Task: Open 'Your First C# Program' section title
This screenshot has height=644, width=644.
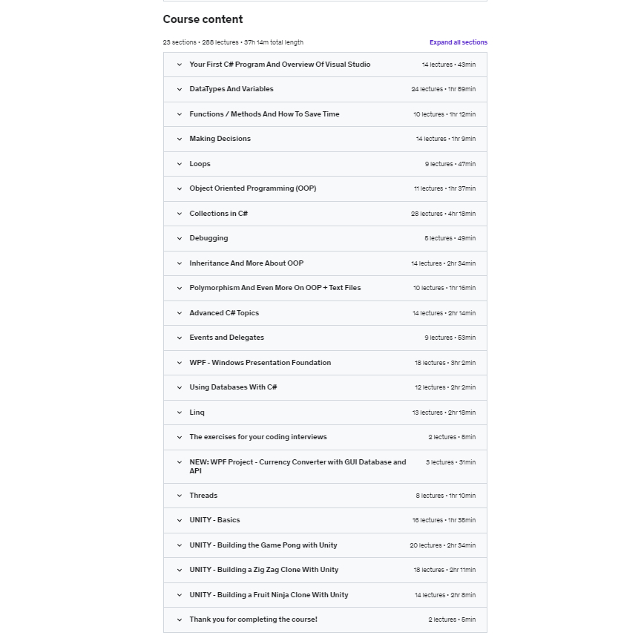Action: coord(280,65)
